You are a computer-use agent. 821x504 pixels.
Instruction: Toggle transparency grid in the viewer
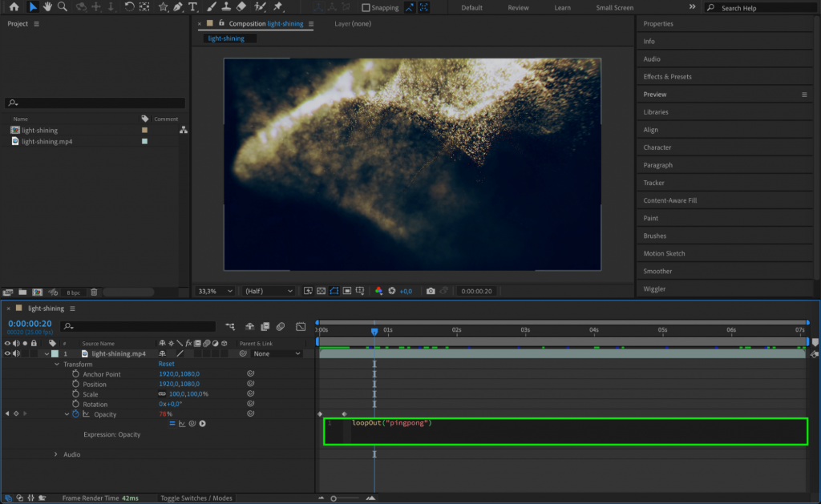tap(321, 291)
